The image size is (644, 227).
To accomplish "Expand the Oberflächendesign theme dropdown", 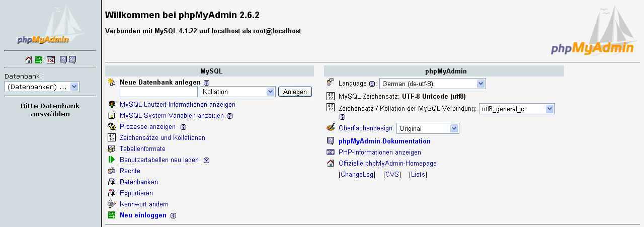I will tap(428, 128).
